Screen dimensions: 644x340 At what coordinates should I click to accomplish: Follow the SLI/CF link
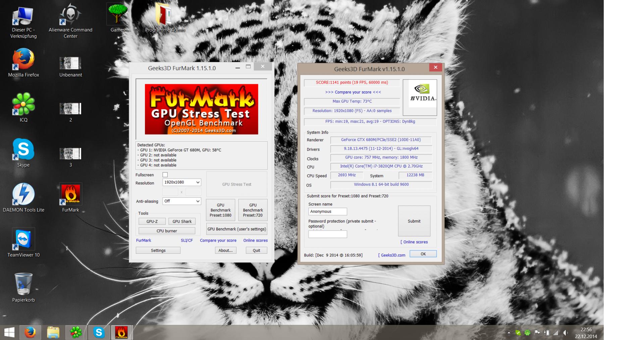point(187,240)
